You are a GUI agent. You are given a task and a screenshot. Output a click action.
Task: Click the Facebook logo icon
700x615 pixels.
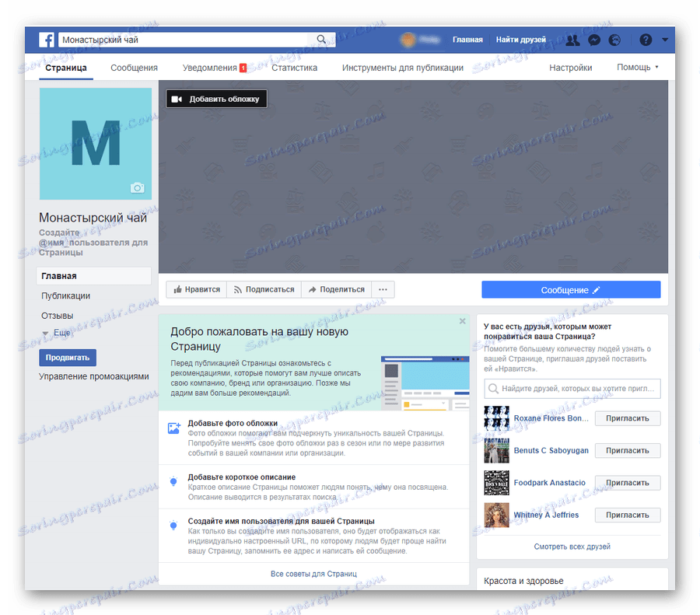(x=47, y=40)
